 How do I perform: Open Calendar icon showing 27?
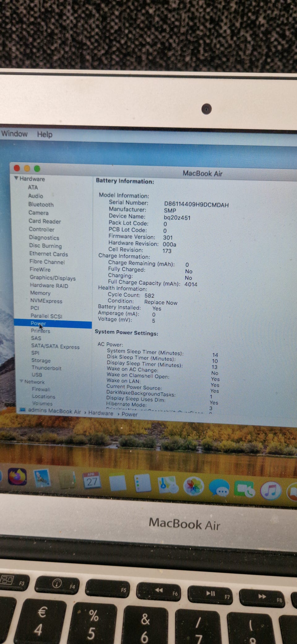[x=92, y=481]
